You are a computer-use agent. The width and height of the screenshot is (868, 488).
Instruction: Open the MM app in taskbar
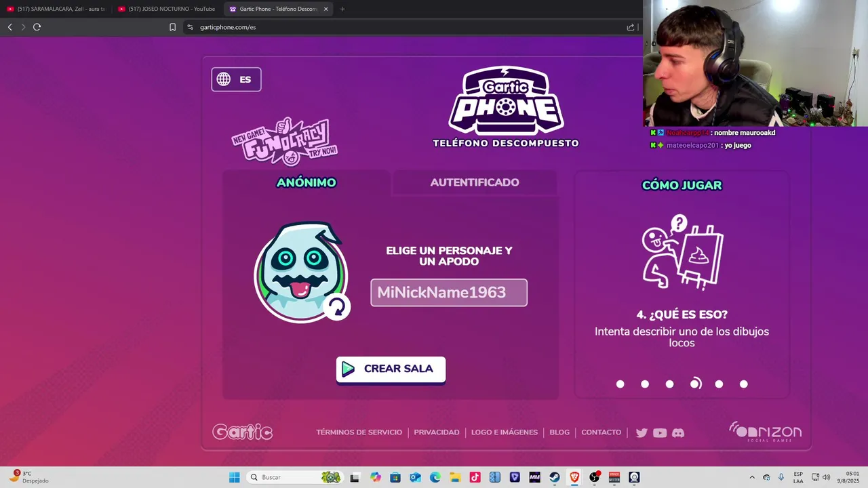coord(534,477)
